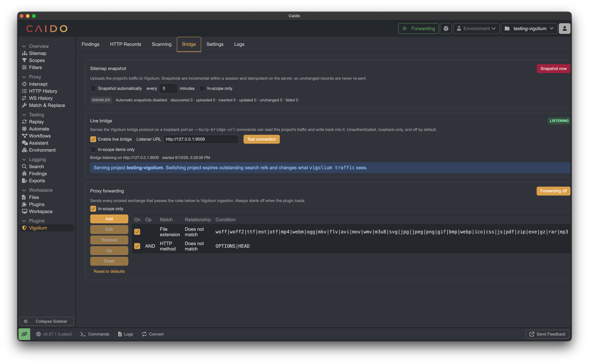Click Send Feedback button

coord(547,334)
